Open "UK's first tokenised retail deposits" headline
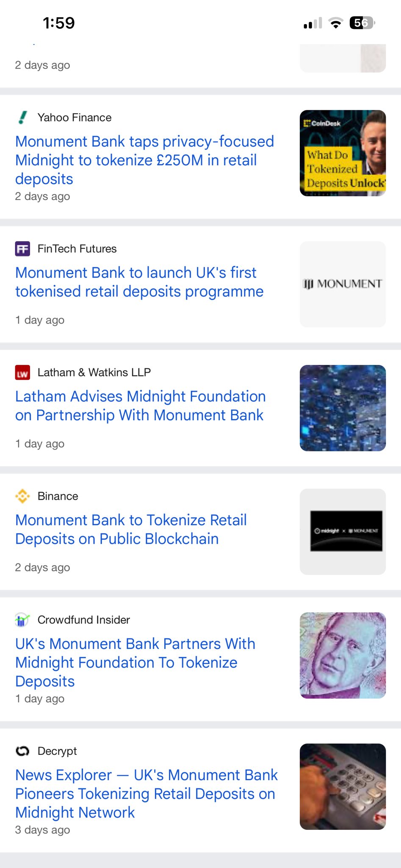 click(x=139, y=282)
